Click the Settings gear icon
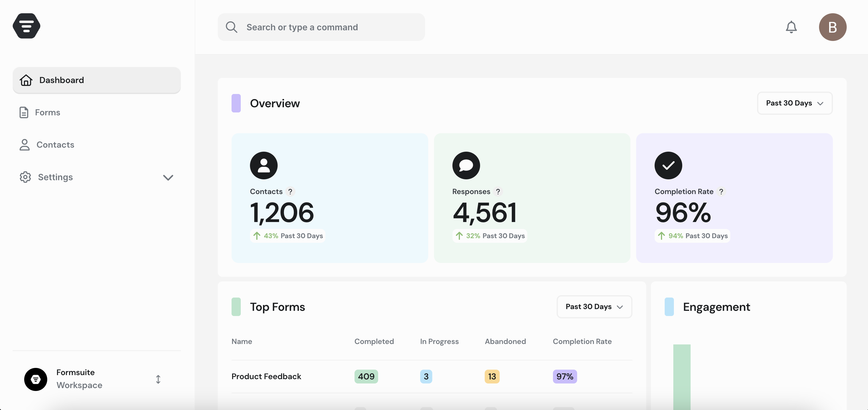The image size is (868, 410). pyautogui.click(x=25, y=177)
